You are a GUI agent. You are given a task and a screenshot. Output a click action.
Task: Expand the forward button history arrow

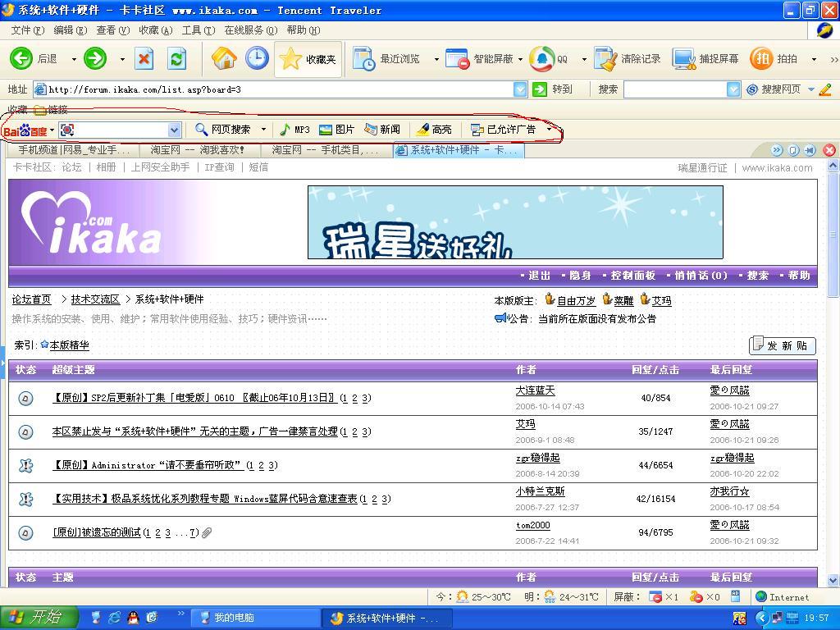[122, 59]
